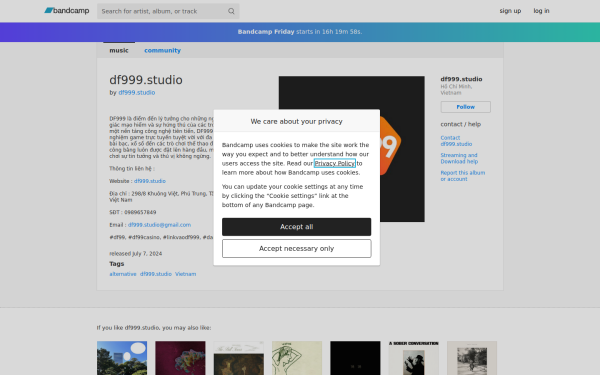Open the Privacy Policy link
Viewport: 600px width, 375px height.
click(334, 163)
